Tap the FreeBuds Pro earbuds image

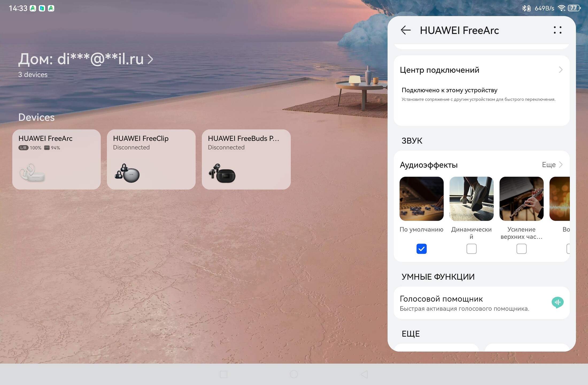[222, 174]
